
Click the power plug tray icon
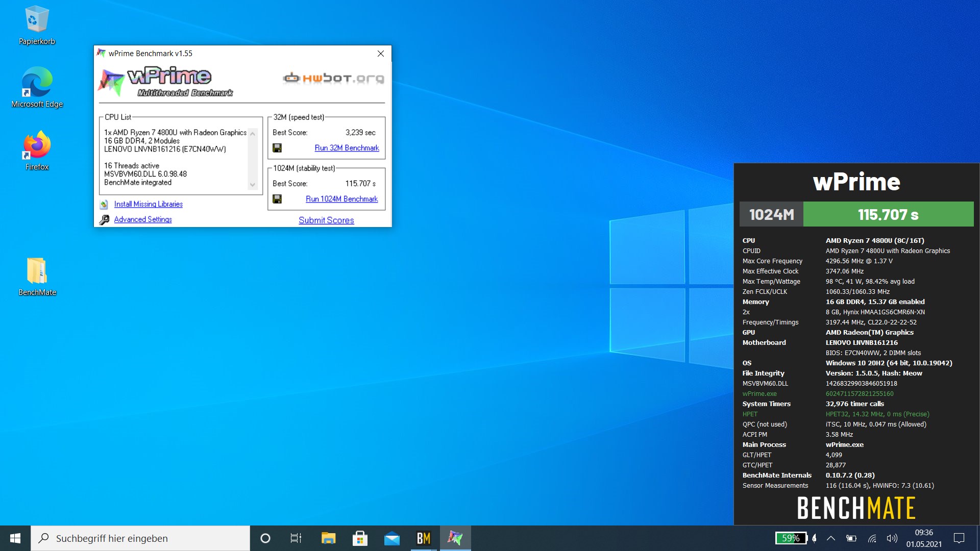(815, 538)
